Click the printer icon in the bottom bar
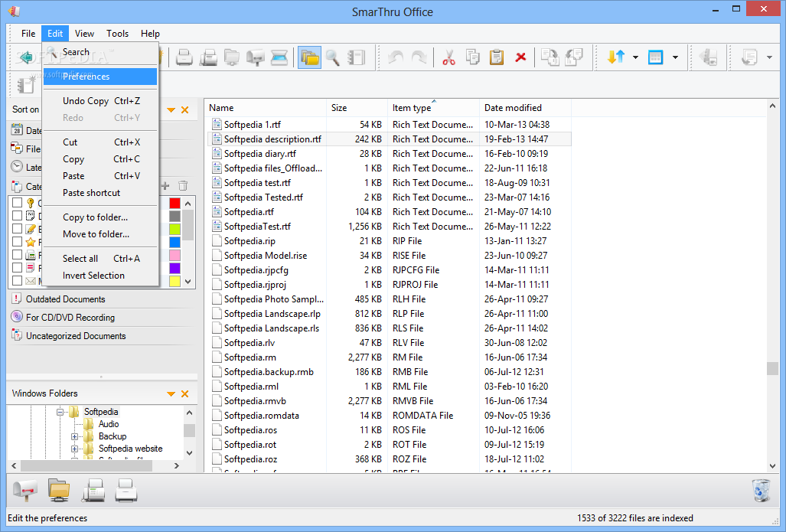 pyautogui.click(x=126, y=491)
